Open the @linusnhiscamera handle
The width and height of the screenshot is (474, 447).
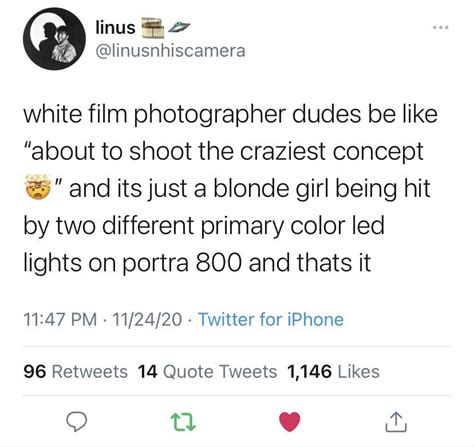pyautogui.click(x=170, y=51)
